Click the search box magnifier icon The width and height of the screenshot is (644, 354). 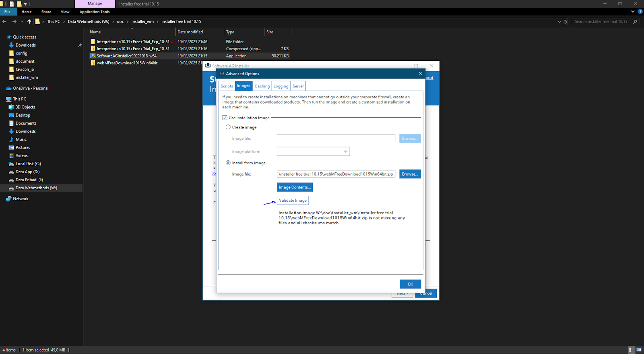(x=635, y=22)
